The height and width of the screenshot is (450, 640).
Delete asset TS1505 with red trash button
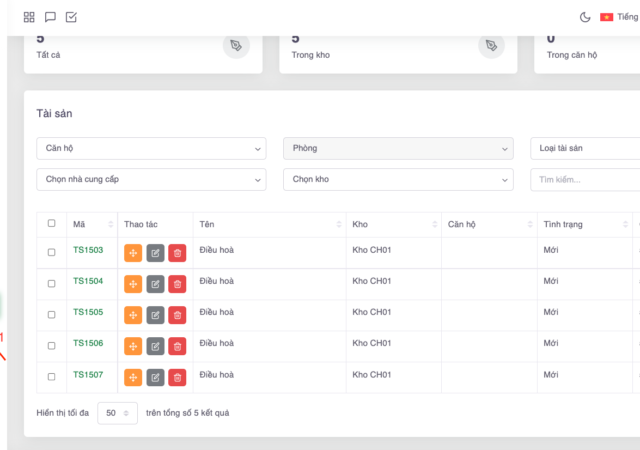coord(177,315)
